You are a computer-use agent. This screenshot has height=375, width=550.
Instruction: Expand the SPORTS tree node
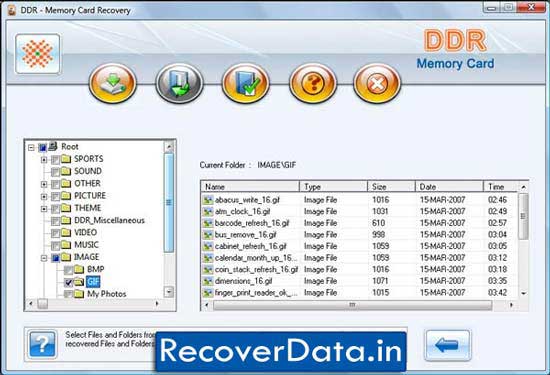click(x=44, y=160)
